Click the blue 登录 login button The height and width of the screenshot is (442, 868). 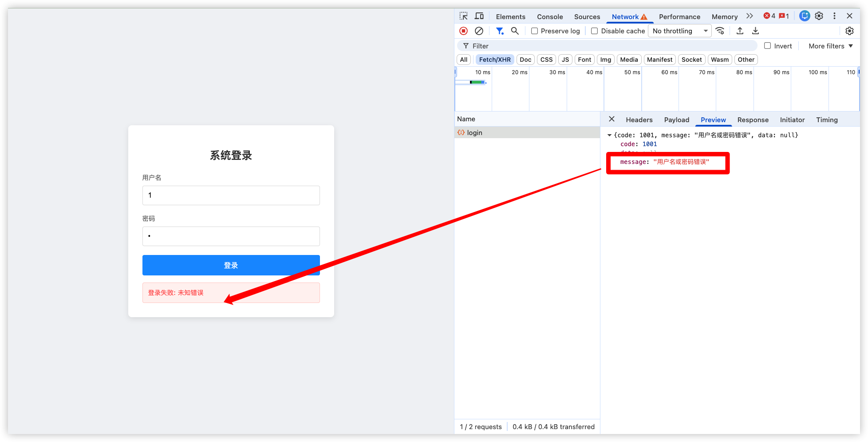231,265
